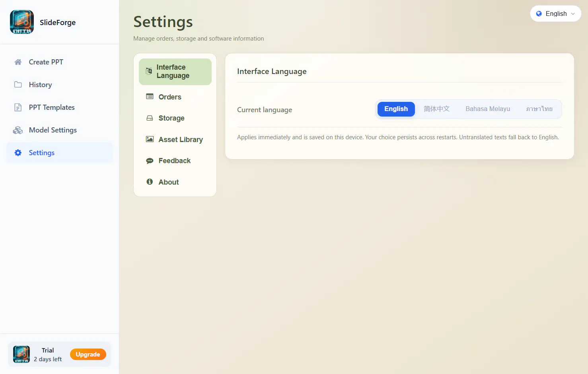Switch interface language to ภาษาไทย
This screenshot has height=374, width=588.
click(x=539, y=109)
